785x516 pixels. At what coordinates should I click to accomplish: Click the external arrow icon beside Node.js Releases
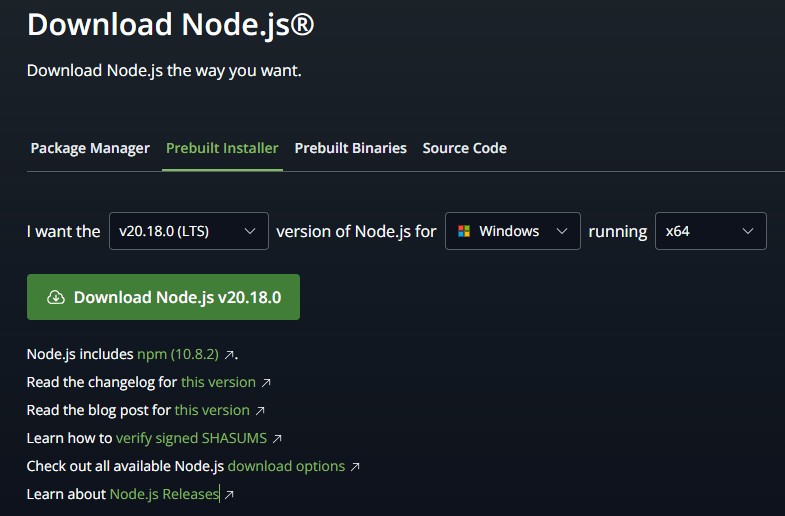click(229, 495)
